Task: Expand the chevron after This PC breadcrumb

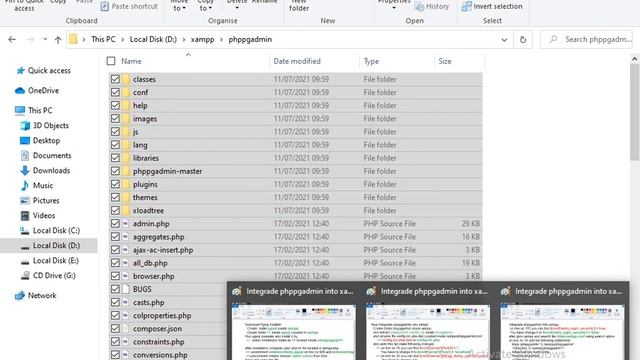Action: click(x=122, y=40)
